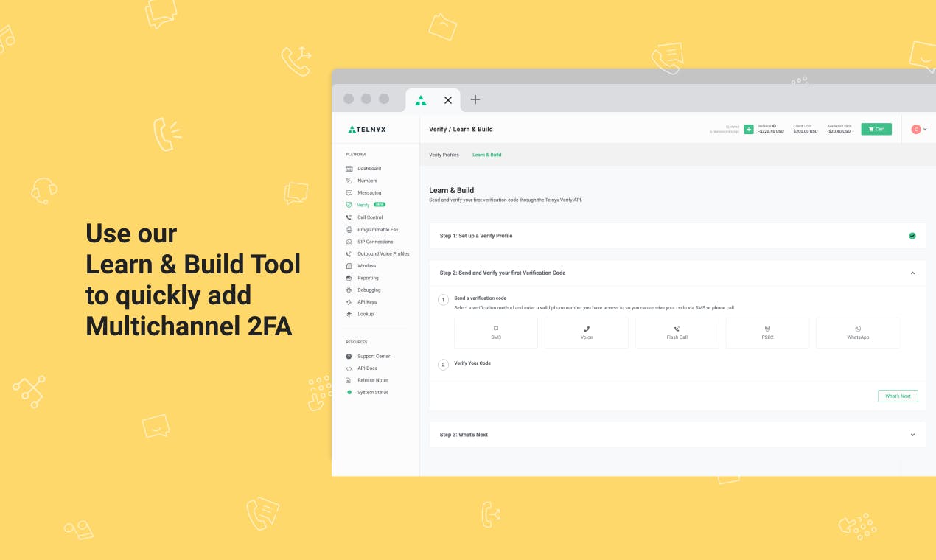Open the Debugging bug icon

[x=349, y=290]
